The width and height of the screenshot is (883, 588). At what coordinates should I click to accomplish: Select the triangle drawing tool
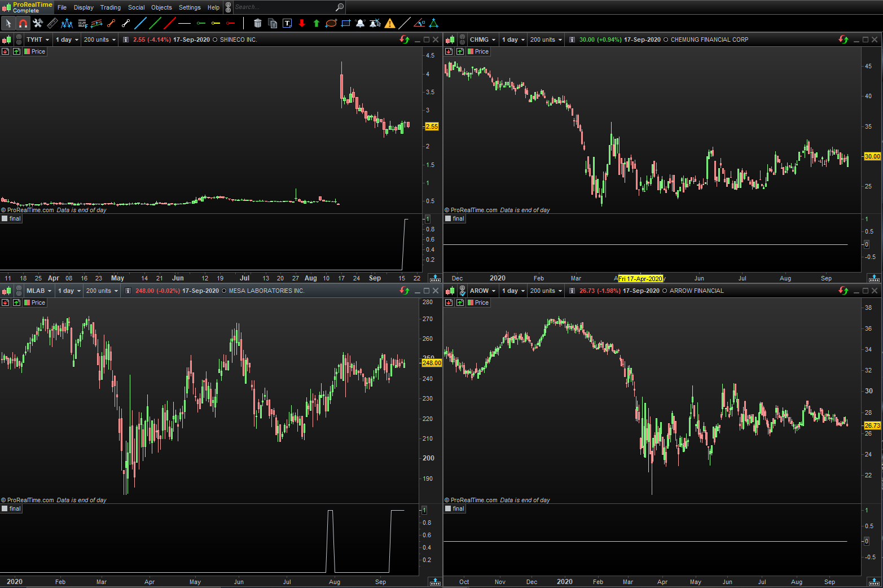click(x=434, y=23)
